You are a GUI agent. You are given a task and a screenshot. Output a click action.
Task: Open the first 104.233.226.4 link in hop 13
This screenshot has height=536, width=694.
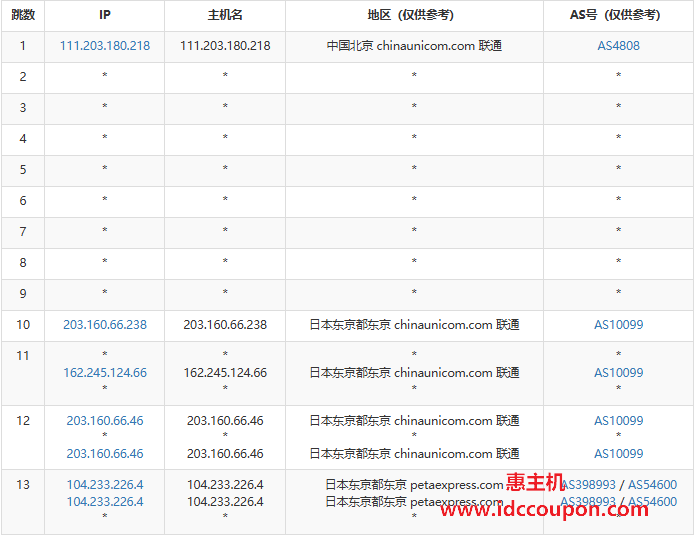(105, 485)
